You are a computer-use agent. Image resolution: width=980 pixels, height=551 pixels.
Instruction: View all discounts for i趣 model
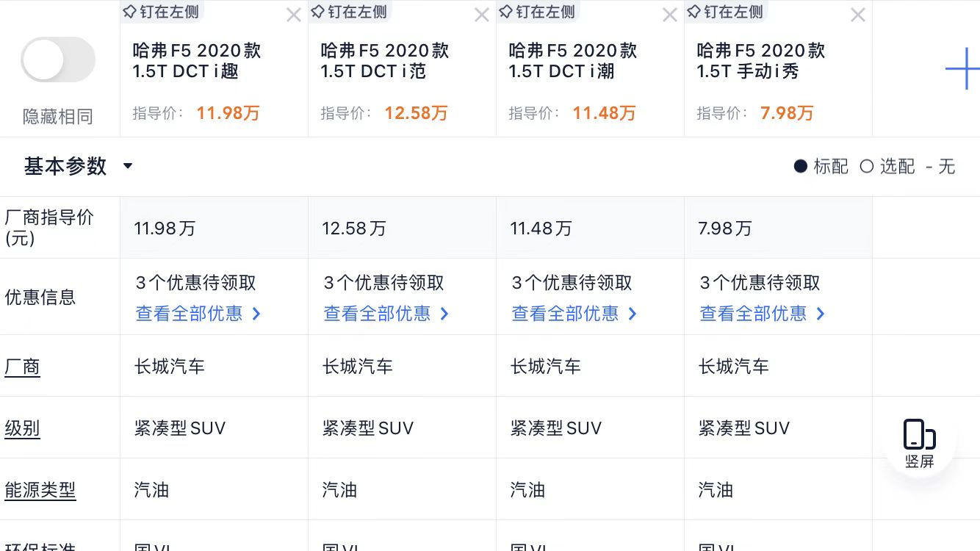tap(198, 314)
